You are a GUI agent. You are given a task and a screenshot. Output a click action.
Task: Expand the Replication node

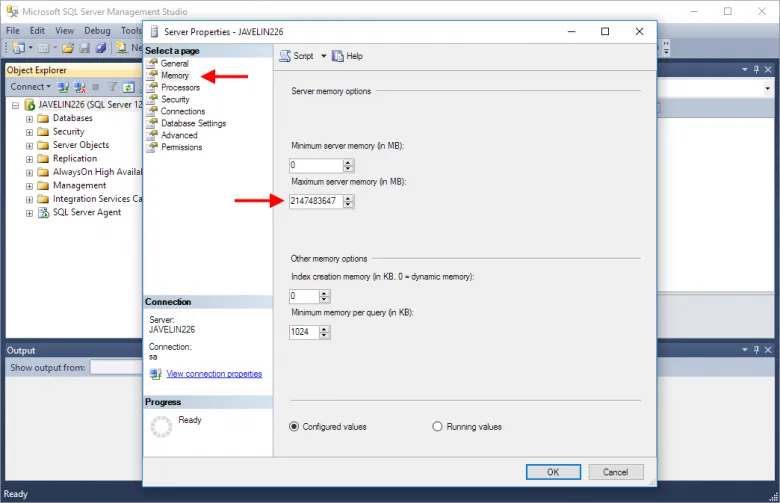click(x=29, y=159)
